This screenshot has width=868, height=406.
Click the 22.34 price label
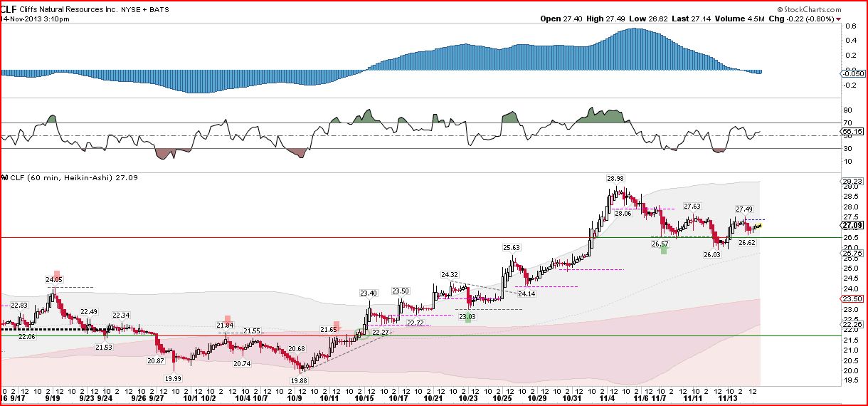[121, 315]
